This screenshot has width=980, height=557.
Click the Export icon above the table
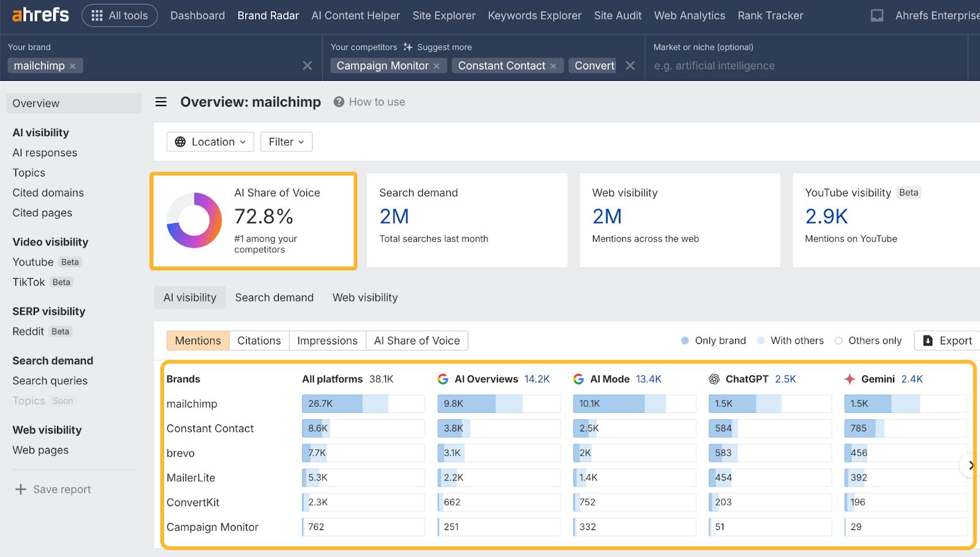click(x=929, y=340)
